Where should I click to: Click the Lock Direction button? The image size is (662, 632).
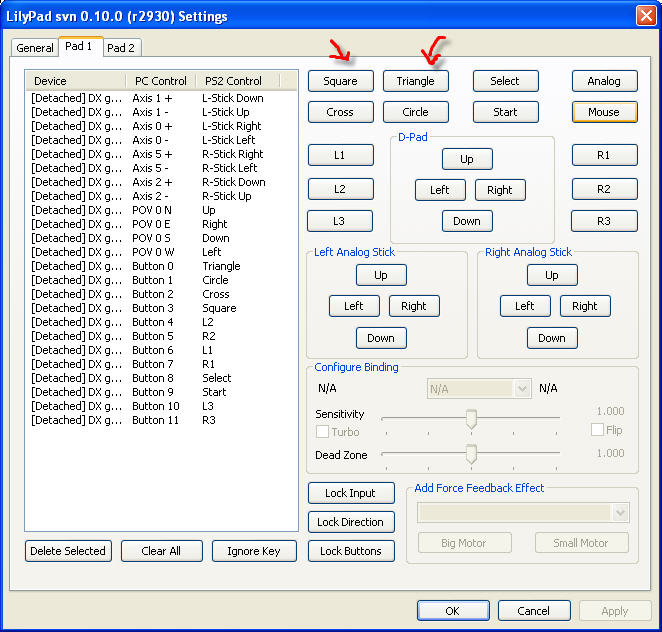[351, 522]
